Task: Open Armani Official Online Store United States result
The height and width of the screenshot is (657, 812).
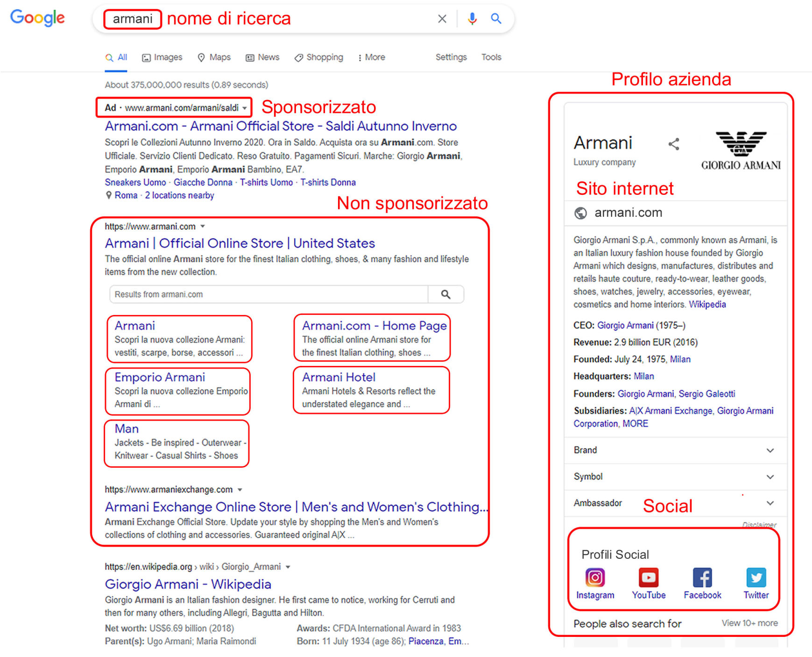Action: [x=240, y=243]
